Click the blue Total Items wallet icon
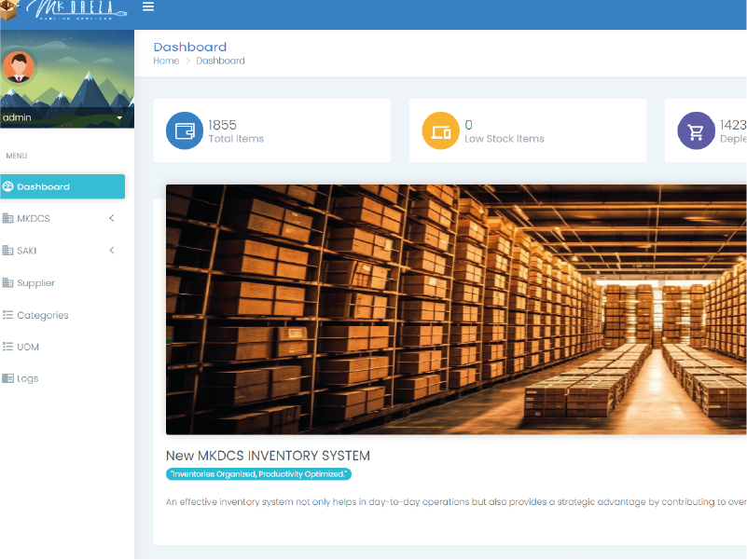Screen dimensions: 747x560 [x=185, y=130]
